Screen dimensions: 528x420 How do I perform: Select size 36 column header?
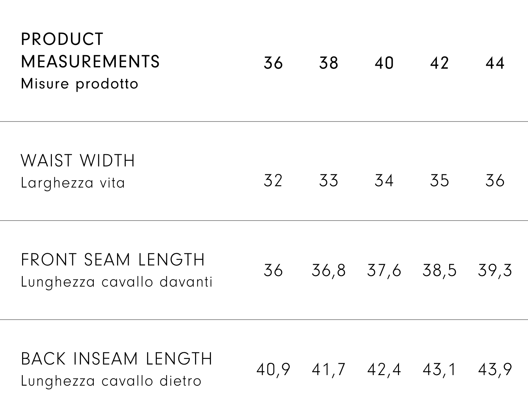pos(273,63)
